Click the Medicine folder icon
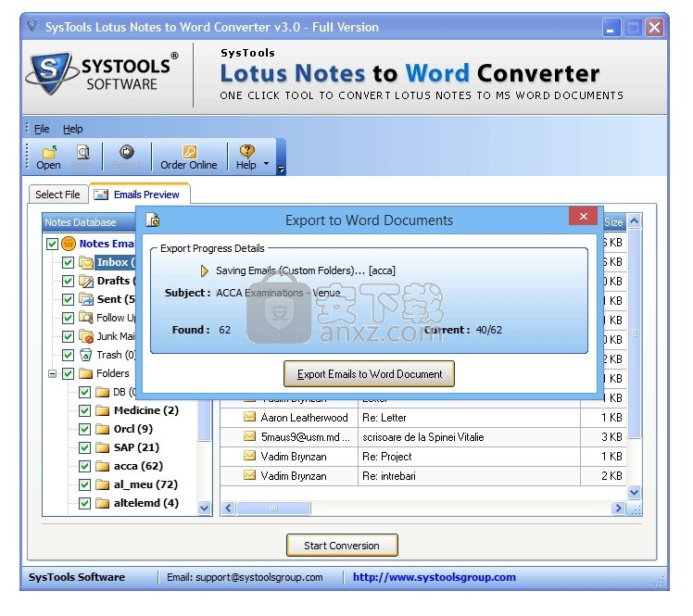 click(103, 411)
